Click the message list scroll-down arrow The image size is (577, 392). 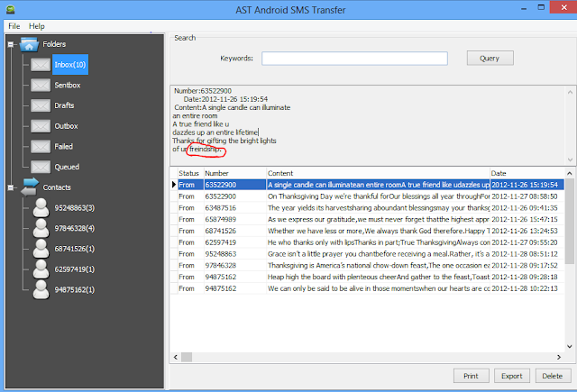[570, 346]
